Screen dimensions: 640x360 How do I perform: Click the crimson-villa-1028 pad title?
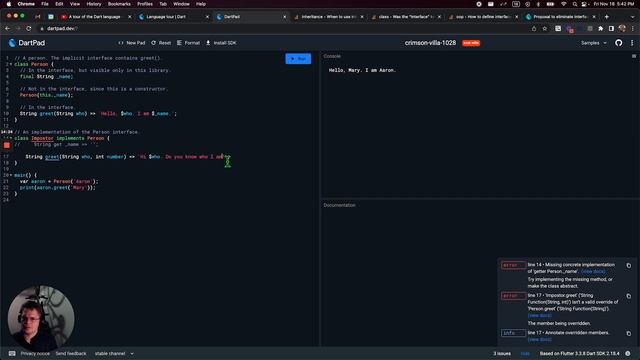[430, 43]
